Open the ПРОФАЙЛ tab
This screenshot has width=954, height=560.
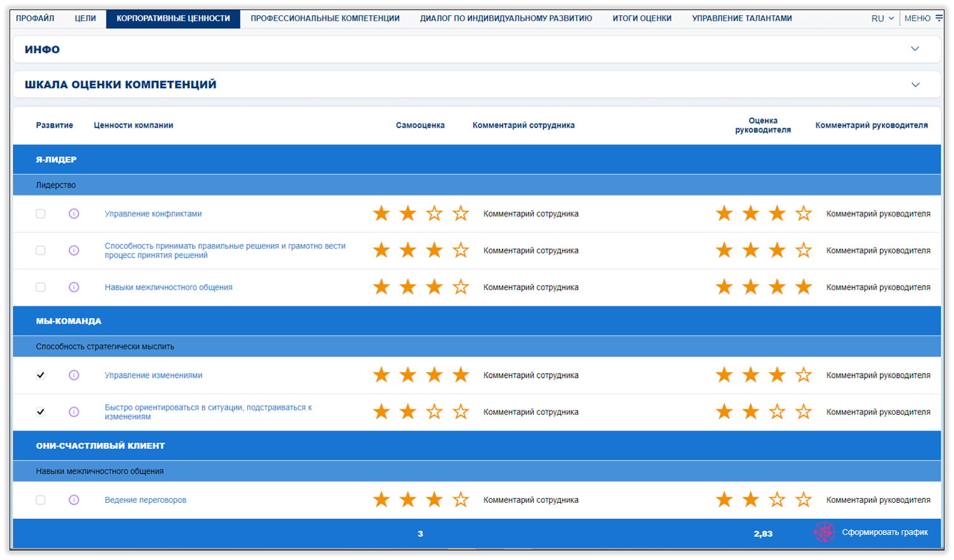(35, 18)
